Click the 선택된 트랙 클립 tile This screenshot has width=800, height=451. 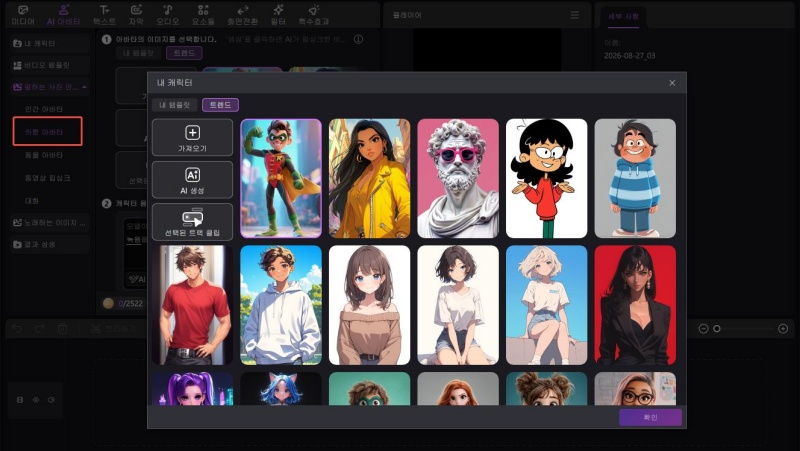tap(192, 222)
